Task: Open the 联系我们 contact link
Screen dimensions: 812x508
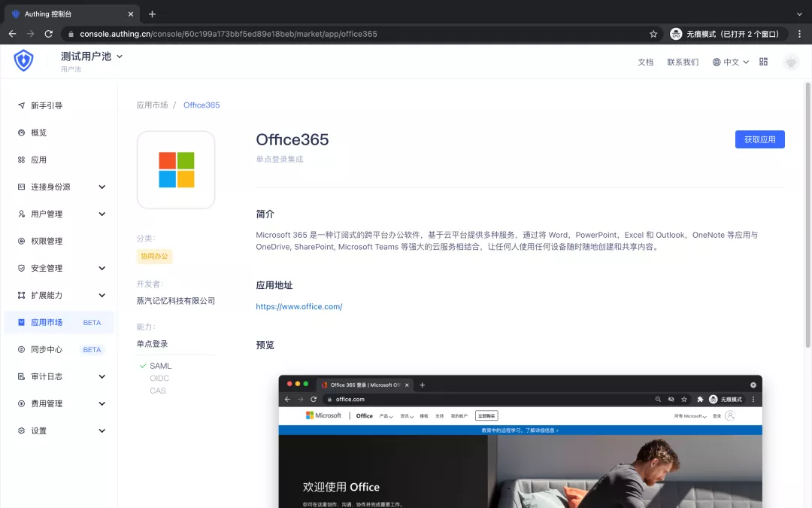Action: [x=683, y=62]
